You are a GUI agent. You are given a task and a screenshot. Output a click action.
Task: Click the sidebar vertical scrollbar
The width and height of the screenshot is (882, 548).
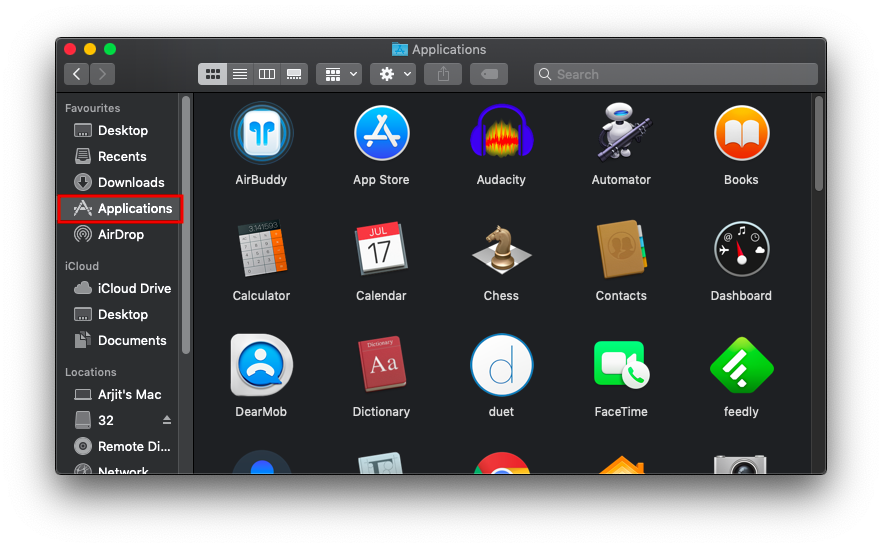(186, 225)
